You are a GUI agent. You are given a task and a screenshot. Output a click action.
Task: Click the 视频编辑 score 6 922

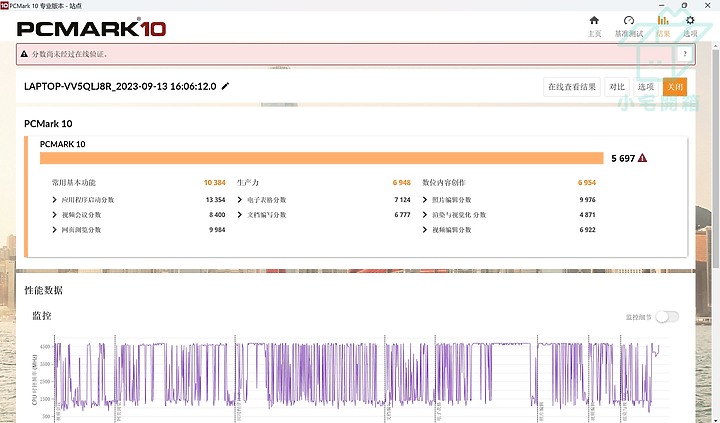tap(587, 230)
